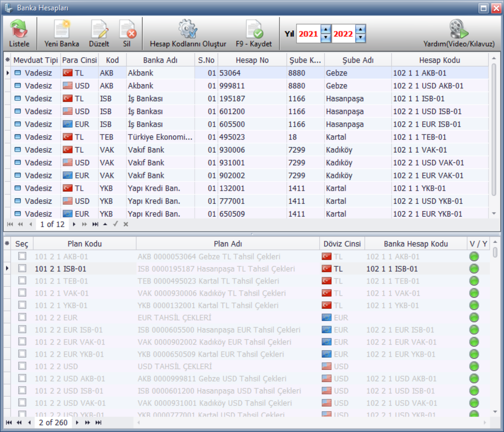Jump to last record in lower navigator
Screen dimensions: 504x432
[98, 423]
